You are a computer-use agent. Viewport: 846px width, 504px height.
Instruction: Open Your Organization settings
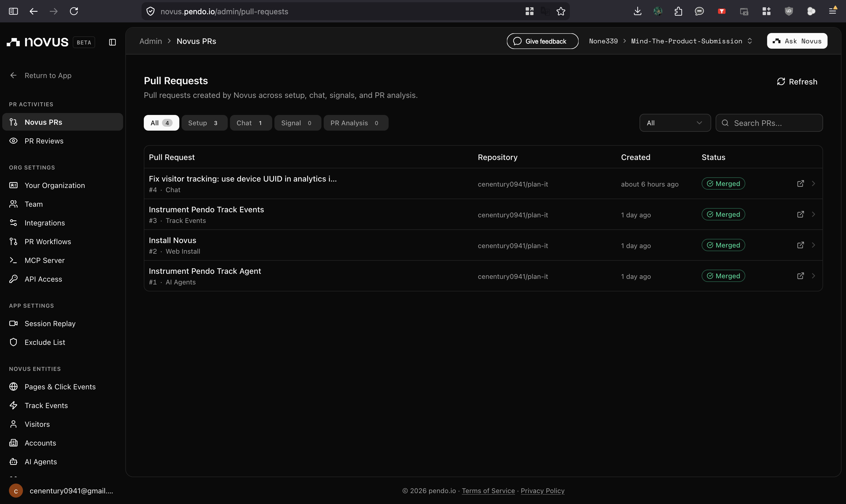[x=62, y=185]
